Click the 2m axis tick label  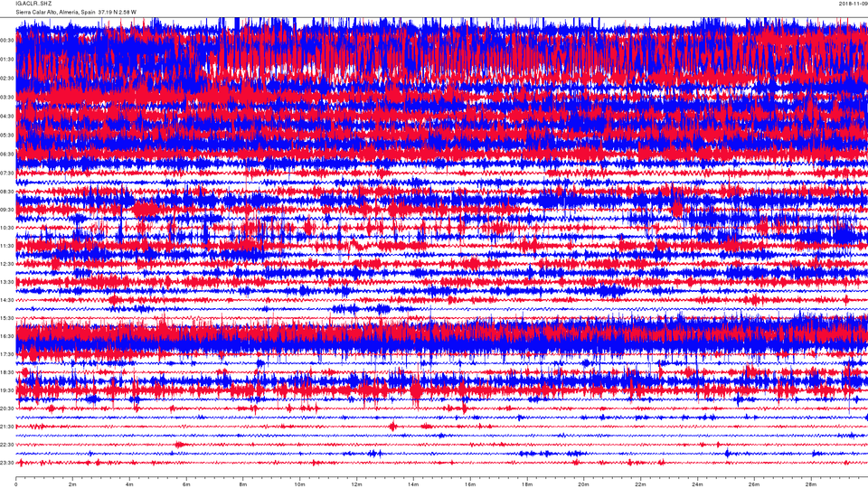coord(72,484)
